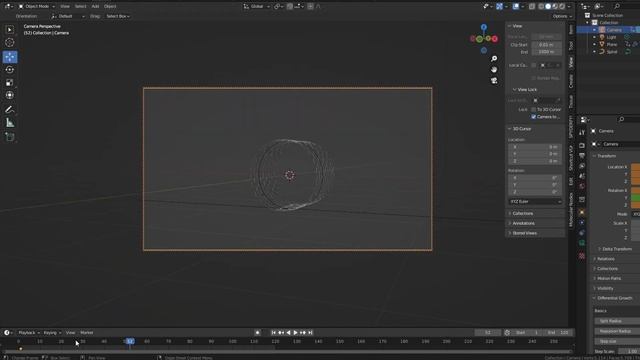Open the View menu in 3D viewport header

(65, 7)
